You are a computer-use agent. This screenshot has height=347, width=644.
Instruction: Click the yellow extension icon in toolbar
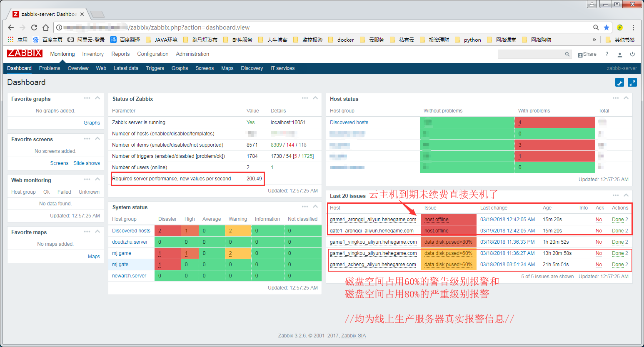[620, 27]
